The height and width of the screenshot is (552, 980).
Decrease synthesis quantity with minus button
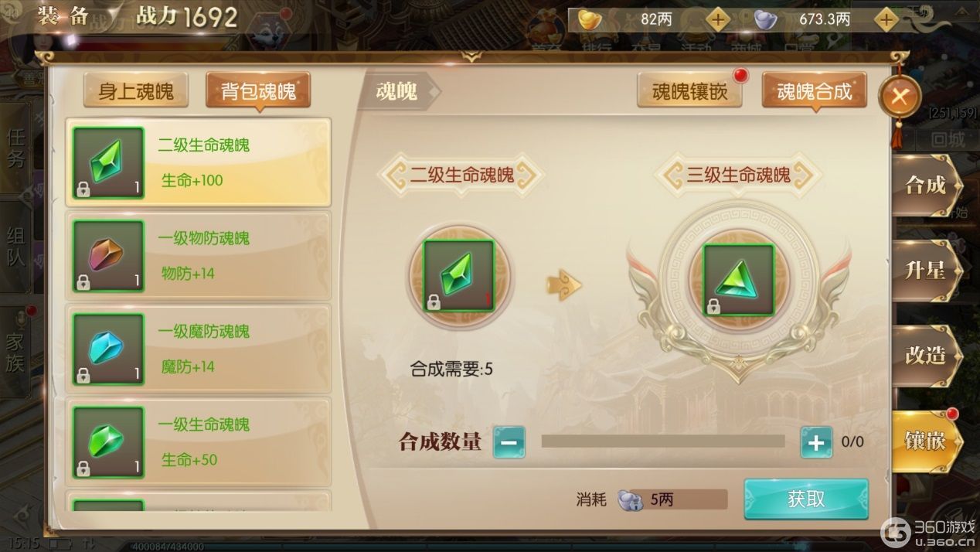click(509, 443)
